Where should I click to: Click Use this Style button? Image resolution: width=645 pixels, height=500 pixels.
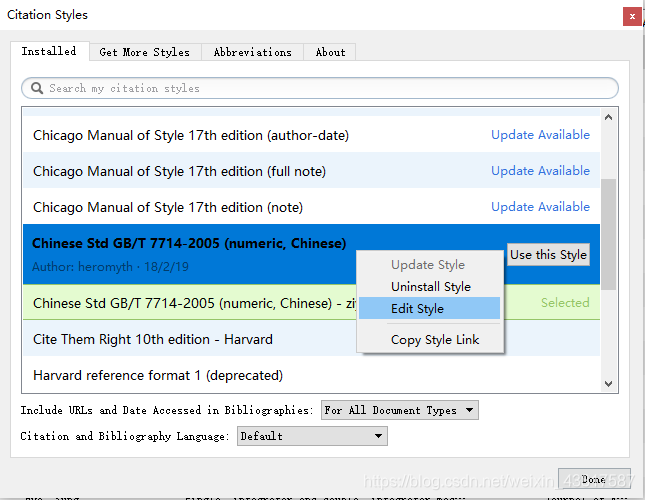(548, 255)
